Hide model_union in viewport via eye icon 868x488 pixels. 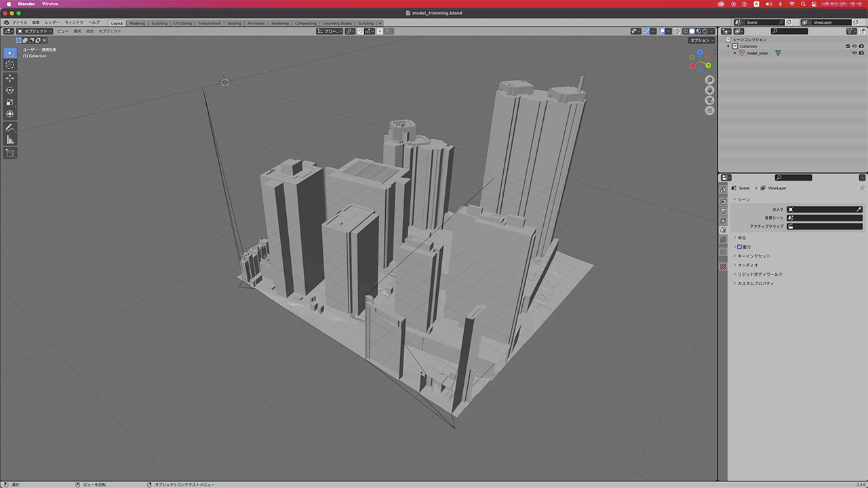pyautogui.click(x=854, y=53)
